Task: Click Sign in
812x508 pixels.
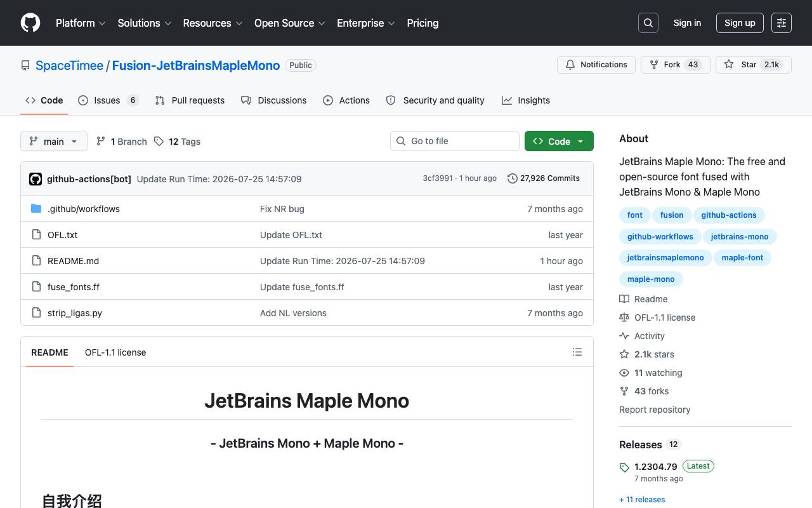Action: tap(687, 23)
